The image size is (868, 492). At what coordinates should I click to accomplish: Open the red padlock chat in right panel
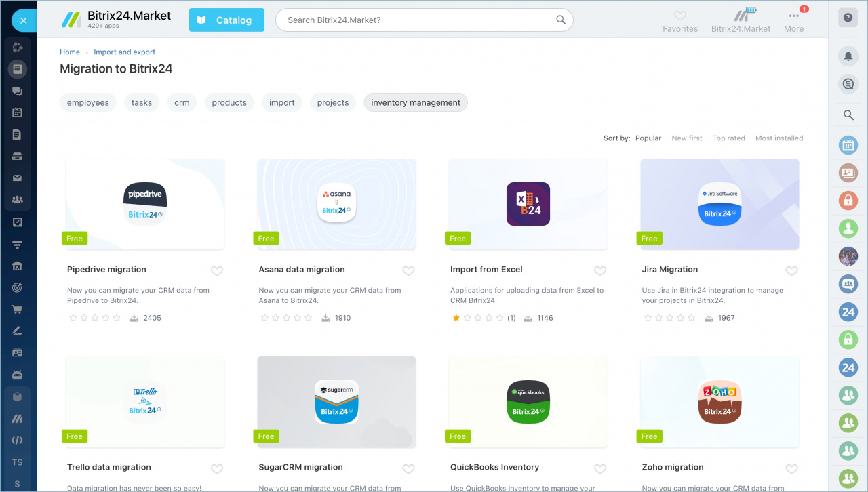848,200
